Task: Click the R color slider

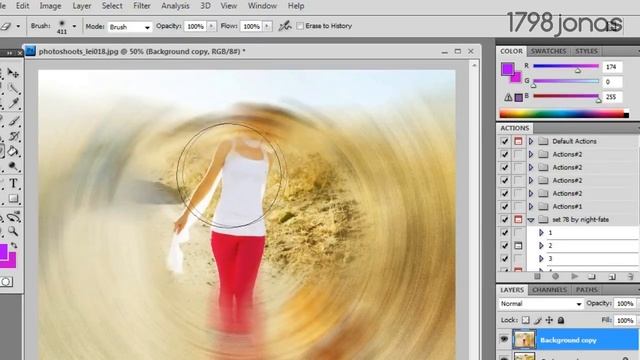Action: click(566, 67)
